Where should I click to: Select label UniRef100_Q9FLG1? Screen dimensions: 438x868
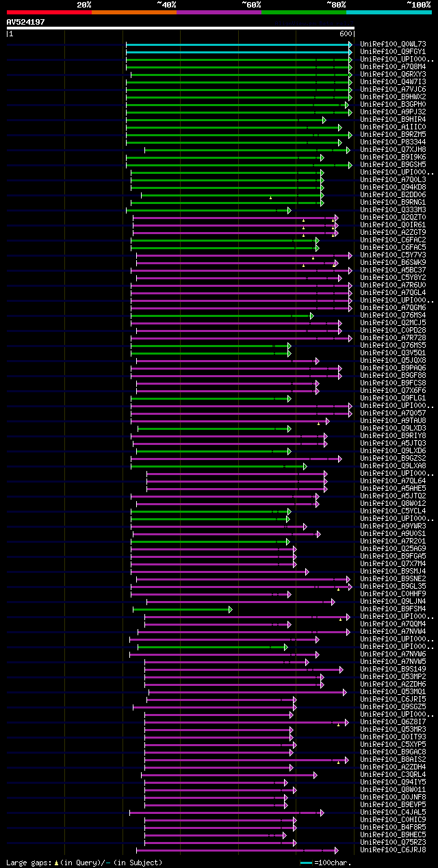tap(393, 398)
